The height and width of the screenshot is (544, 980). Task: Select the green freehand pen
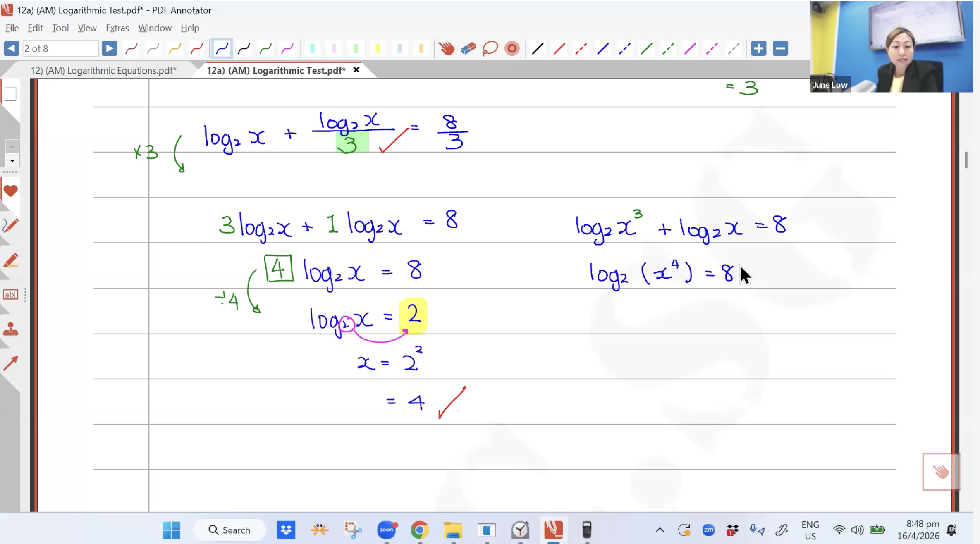coord(266,49)
